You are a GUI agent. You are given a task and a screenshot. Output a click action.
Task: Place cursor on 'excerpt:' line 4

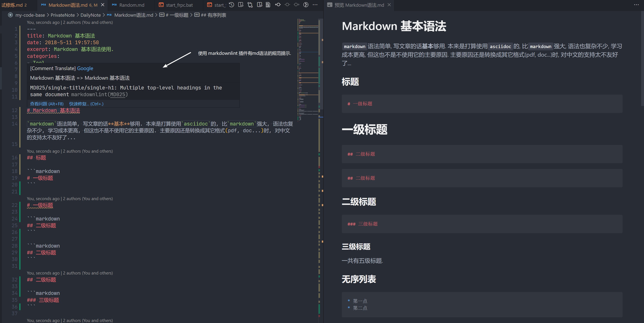(70, 50)
